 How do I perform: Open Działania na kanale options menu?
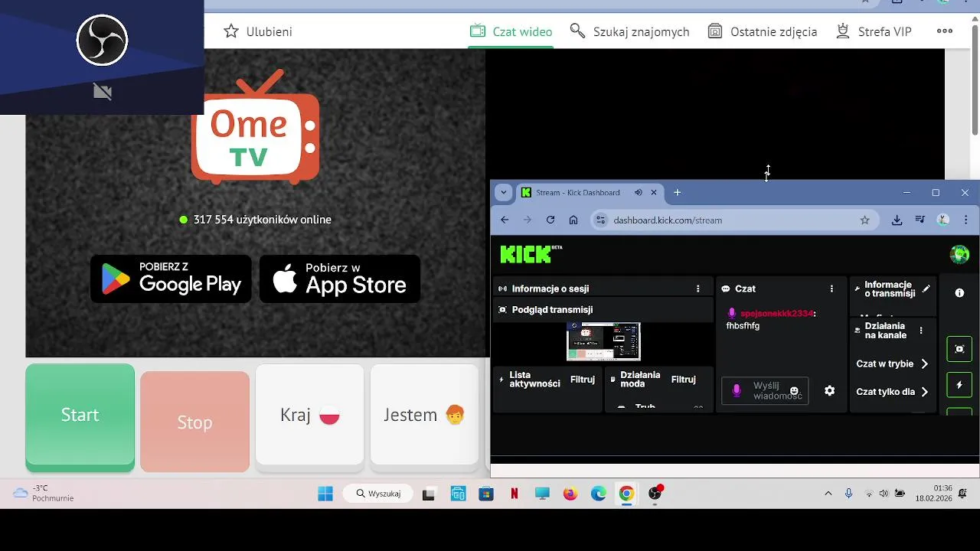[921, 331]
